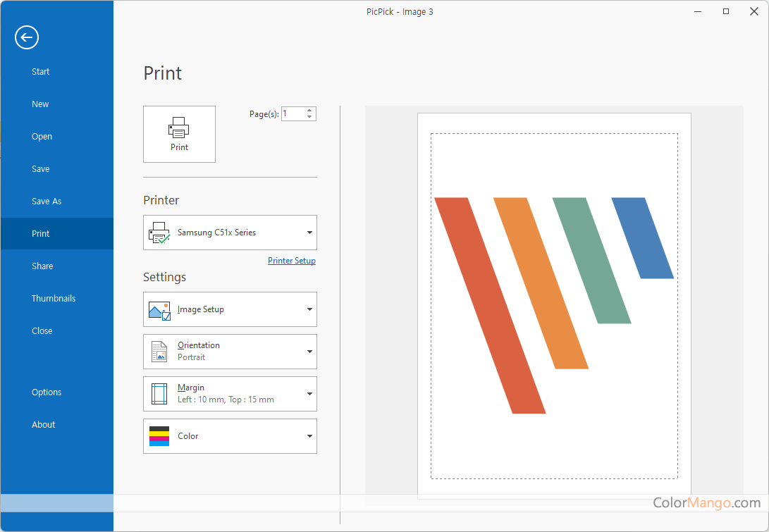
Task: Expand the Samsung C51x Series printer dropdown
Action: tap(309, 233)
